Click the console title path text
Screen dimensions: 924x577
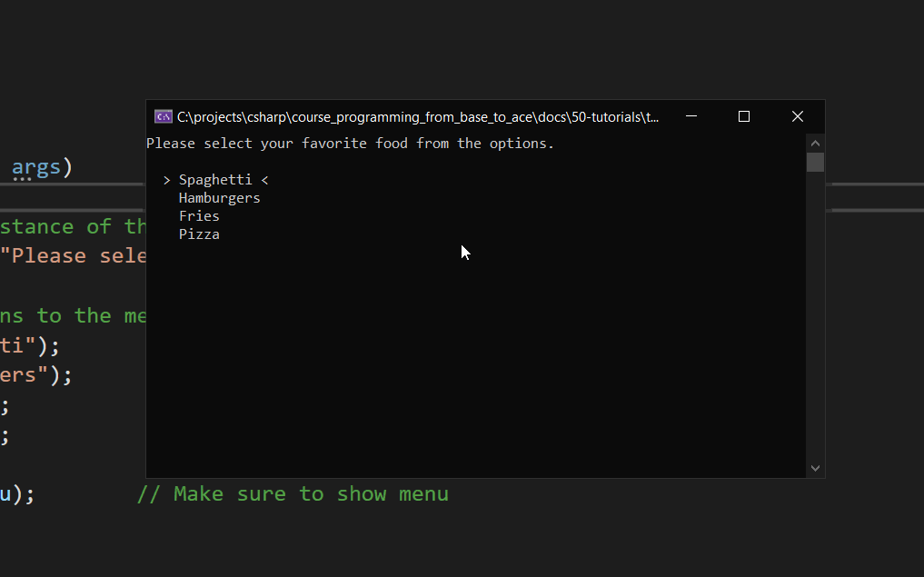point(418,116)
